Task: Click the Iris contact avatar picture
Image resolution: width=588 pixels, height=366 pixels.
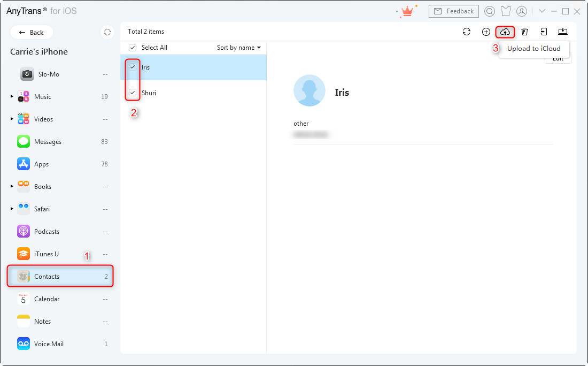Action: (310, 90)
